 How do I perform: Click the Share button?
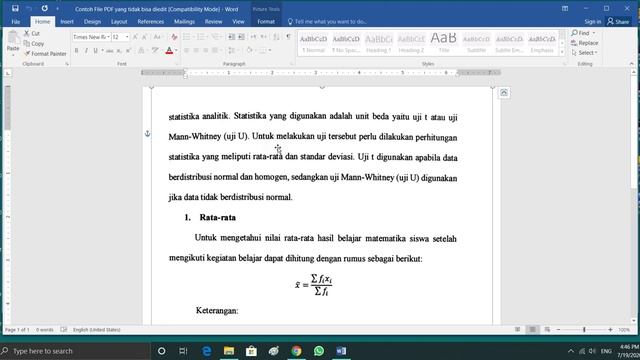click(x=618, y=22)
